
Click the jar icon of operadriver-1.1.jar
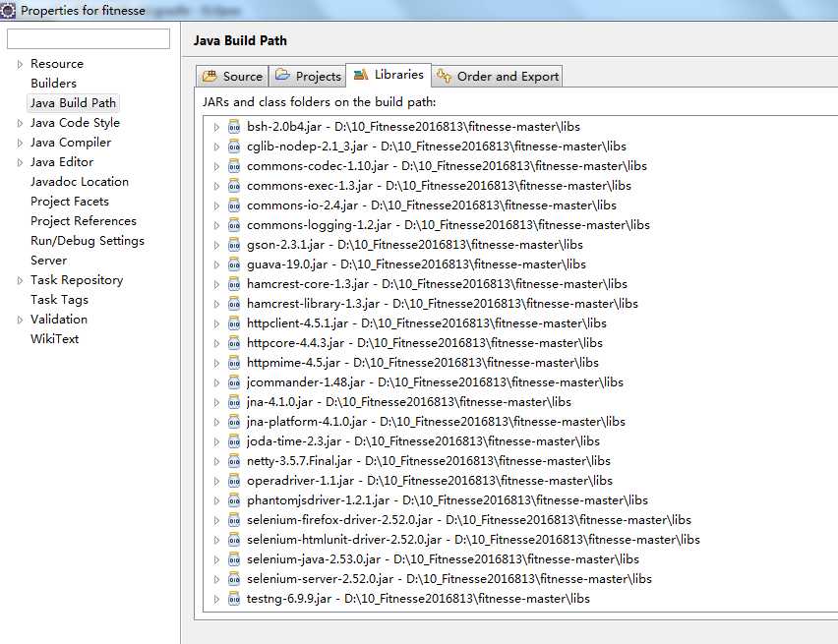tap(234, 481)
